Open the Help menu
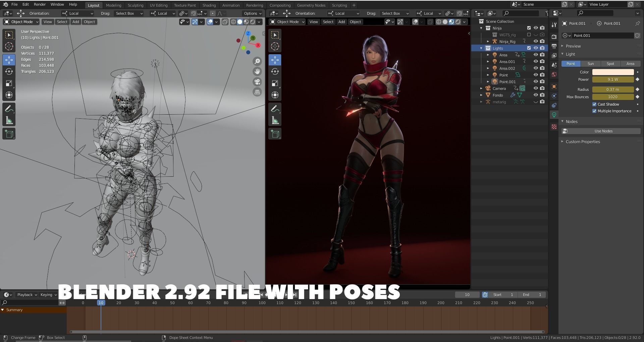The height and width of the screenshot is (342, 644). coord(73,4)
